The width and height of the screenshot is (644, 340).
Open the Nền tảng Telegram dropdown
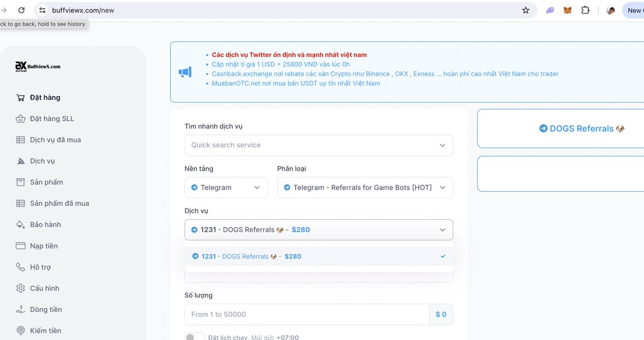226,187
